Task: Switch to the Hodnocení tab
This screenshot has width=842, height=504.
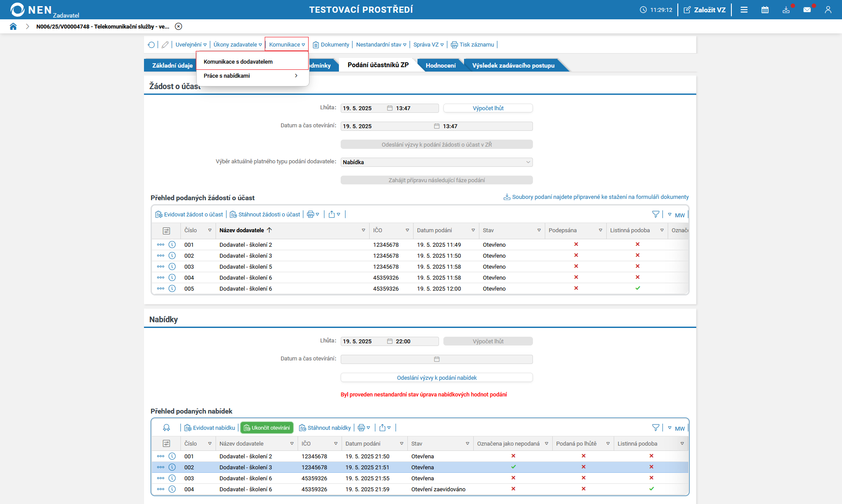Action: pos(440,65)
